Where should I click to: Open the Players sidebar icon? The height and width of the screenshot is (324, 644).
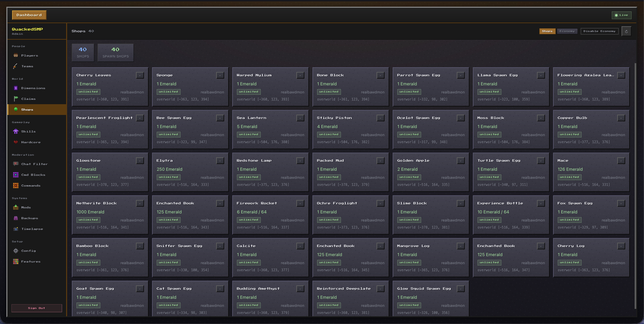(x=15, y=55)
